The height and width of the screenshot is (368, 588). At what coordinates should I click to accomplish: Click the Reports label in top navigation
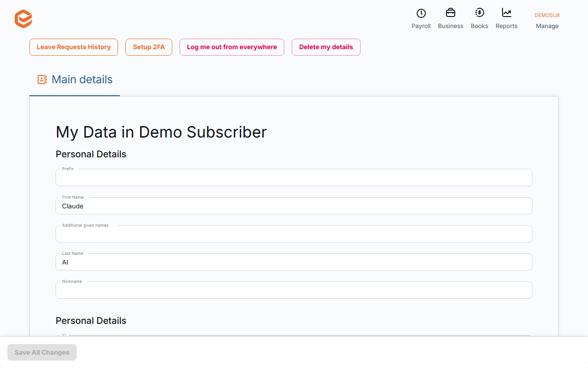tap(506, 26)
